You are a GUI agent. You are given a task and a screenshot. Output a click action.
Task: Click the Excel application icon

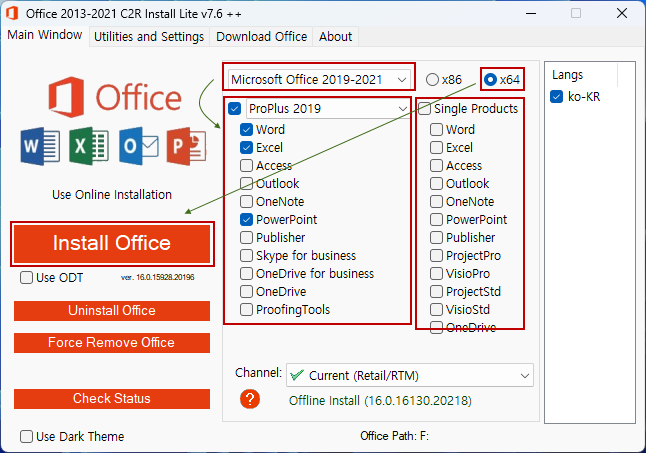point(89,146)
